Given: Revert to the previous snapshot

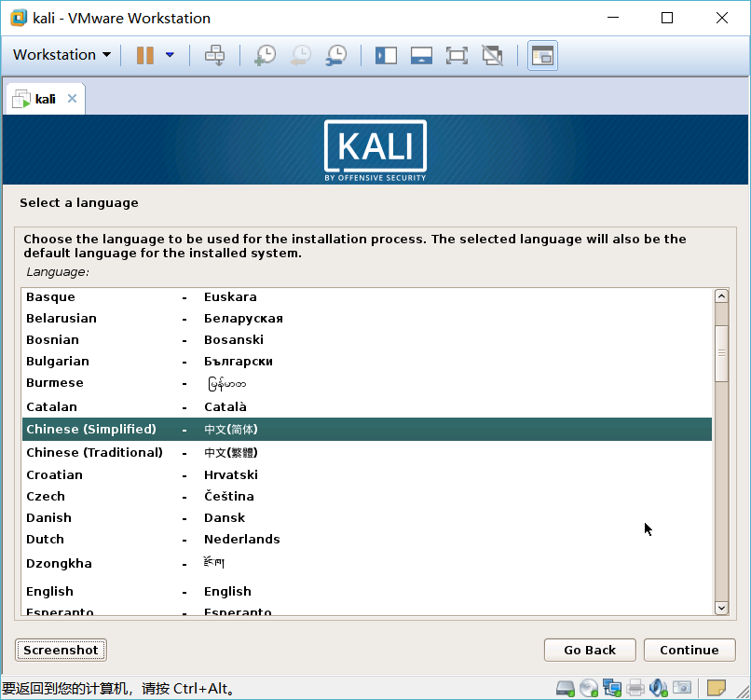Looking at the screenshot, I should click(300, 55).
